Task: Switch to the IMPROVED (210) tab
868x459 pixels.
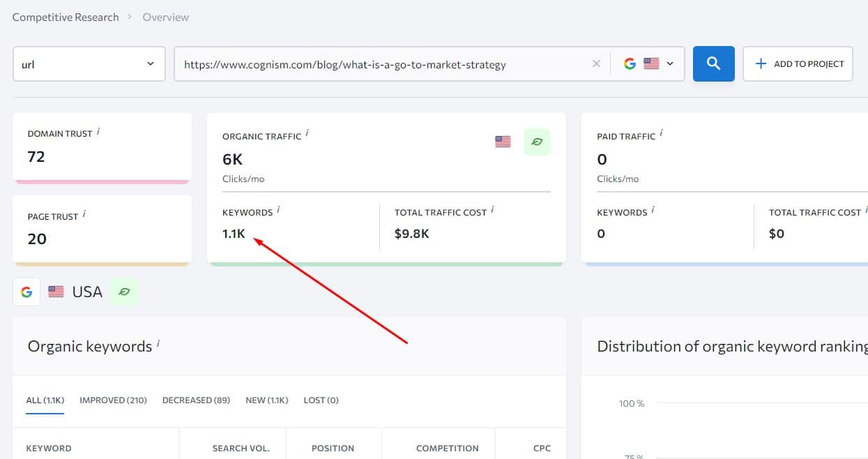Action: [x=113, y=400]
